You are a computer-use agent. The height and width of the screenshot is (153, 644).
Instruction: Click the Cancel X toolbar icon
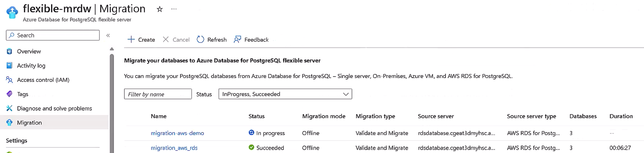coord(166,40)
